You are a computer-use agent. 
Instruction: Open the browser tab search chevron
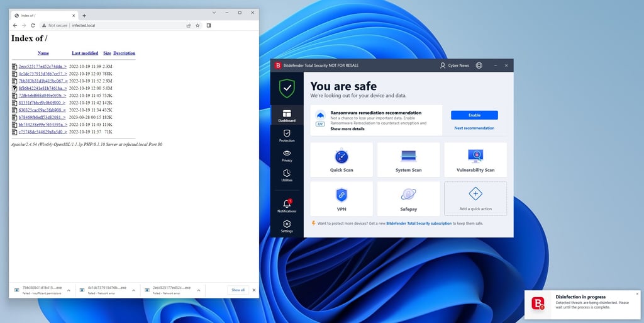click(214, 13)
